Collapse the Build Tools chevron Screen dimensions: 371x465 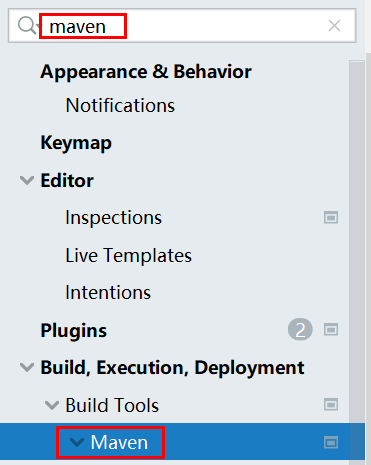click(52, 405)
